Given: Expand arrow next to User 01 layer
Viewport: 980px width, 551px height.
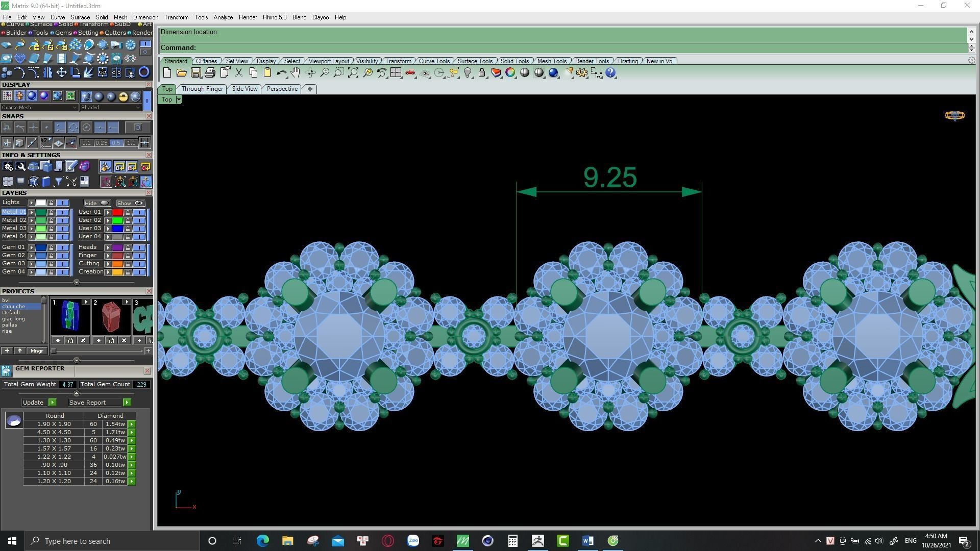Looking at the screenshot, I should point(108,212).
